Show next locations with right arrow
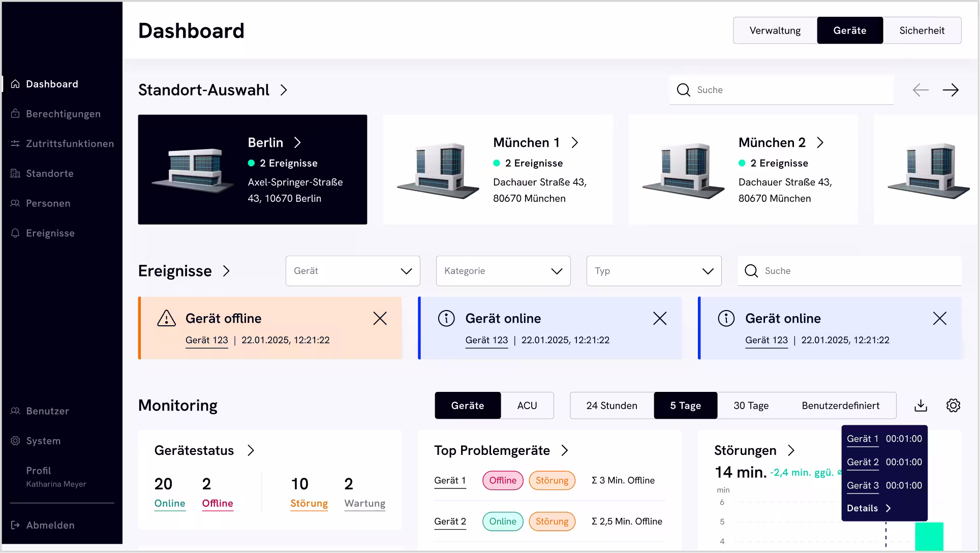The width and height of the screenshot is (980, 553). pyautogui.click(x=951, y=90)
